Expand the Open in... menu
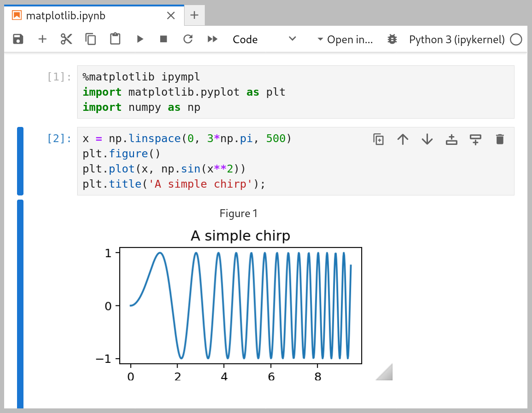 point(345,40)
